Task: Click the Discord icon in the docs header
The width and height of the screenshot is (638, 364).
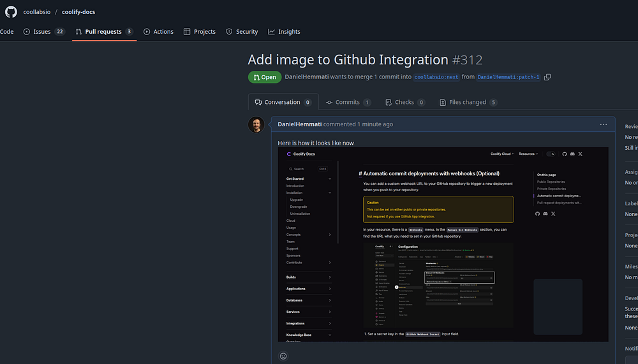Action: pos(572,154)
